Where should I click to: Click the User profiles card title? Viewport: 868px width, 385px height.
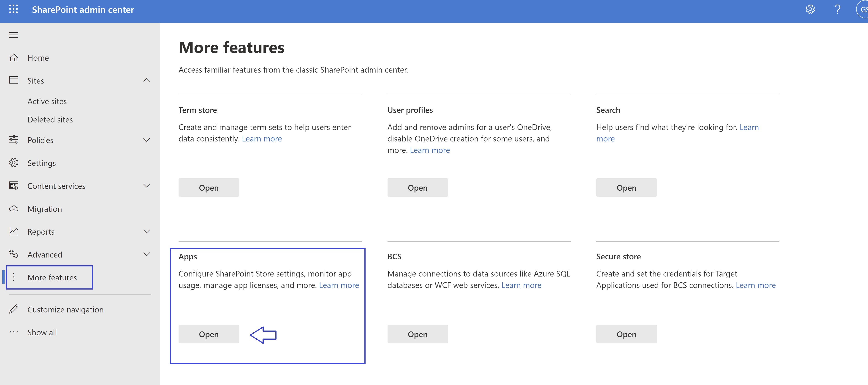[x=410, y=110]
